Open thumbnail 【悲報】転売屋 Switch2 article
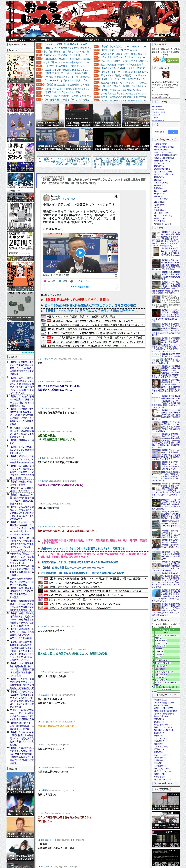 (x=79, y=115)
